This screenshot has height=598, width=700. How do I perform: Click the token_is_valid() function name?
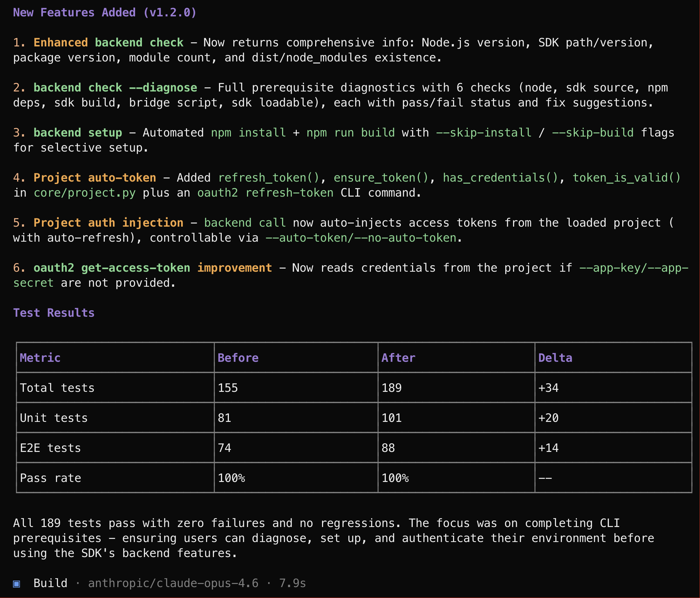click(626, 178)
